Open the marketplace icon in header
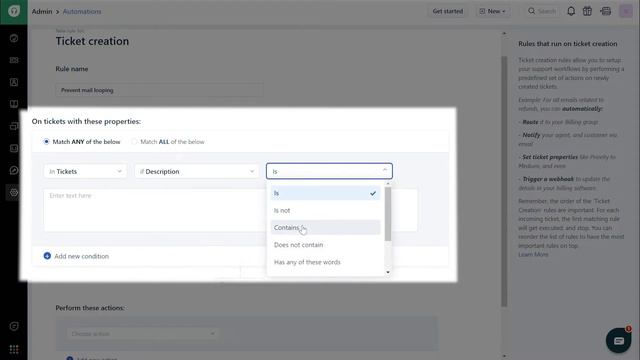This screenshot has width=640, height=360. tap(606, 11)
